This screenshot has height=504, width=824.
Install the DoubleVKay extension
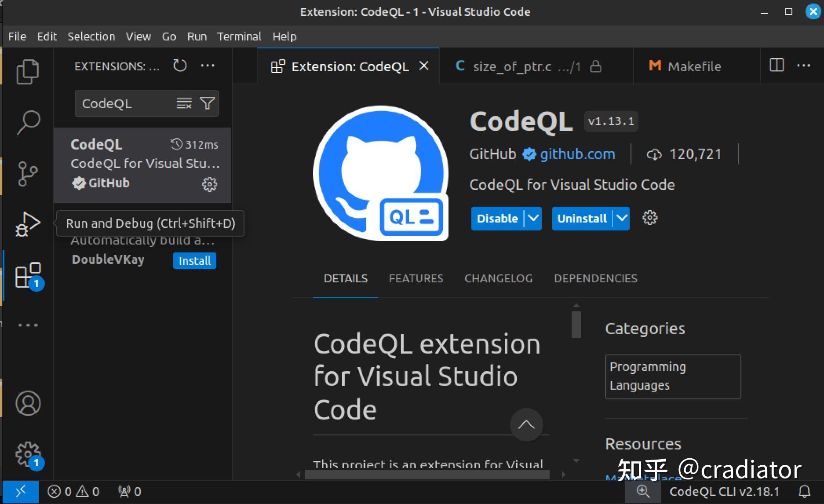(x=194, y=260)
